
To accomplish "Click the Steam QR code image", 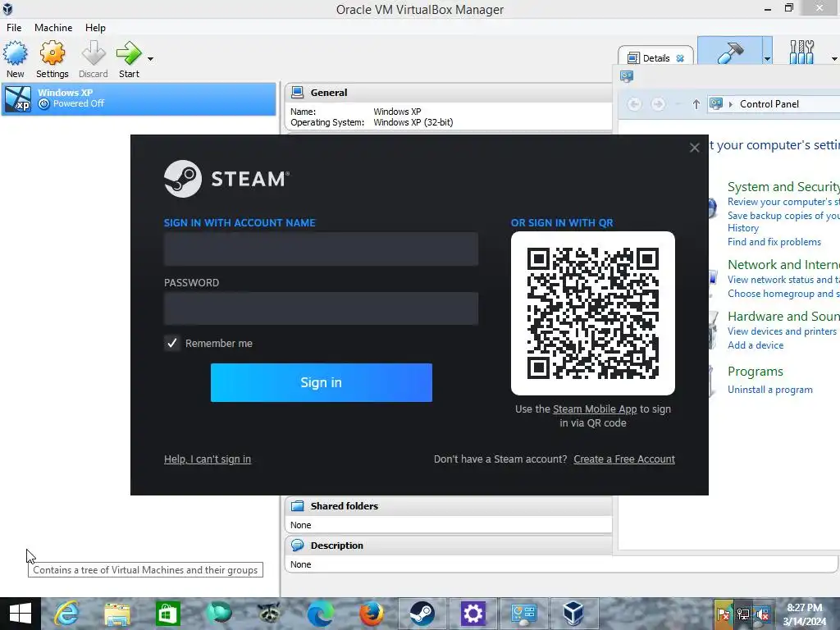I will point(593,313).
